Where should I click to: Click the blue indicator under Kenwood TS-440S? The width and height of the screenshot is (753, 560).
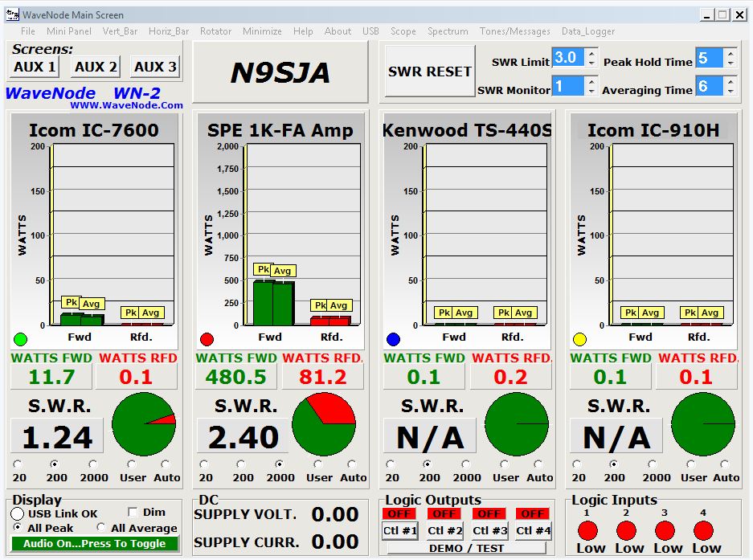tap(393, 339)
